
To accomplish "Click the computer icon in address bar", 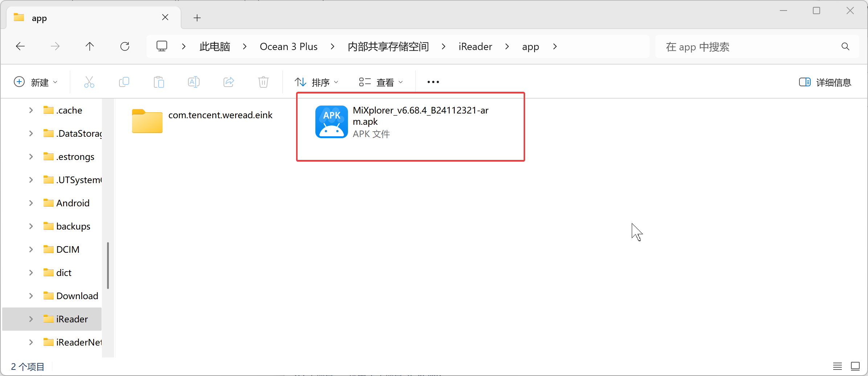I will (162, 46).
